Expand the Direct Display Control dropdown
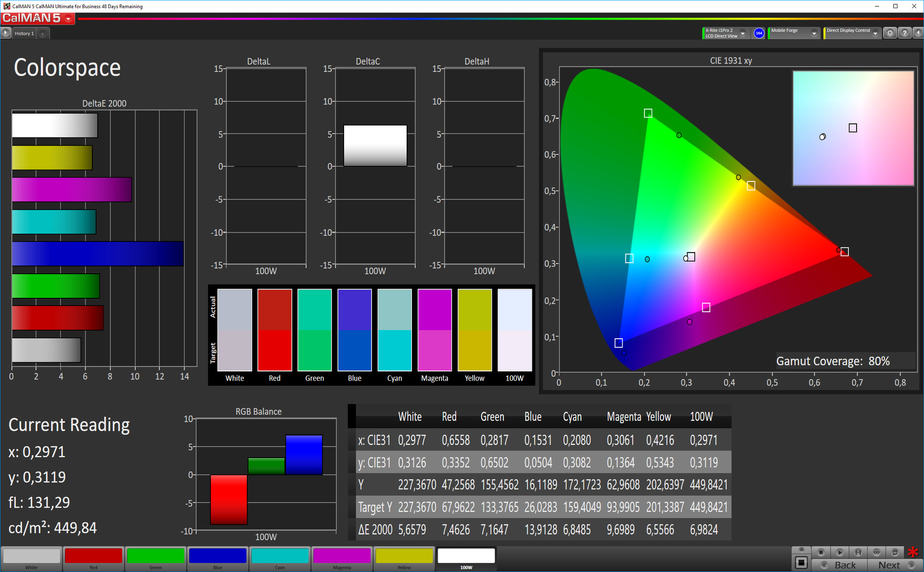The width and height of the screenshot is (924, 572). (875, 33)
